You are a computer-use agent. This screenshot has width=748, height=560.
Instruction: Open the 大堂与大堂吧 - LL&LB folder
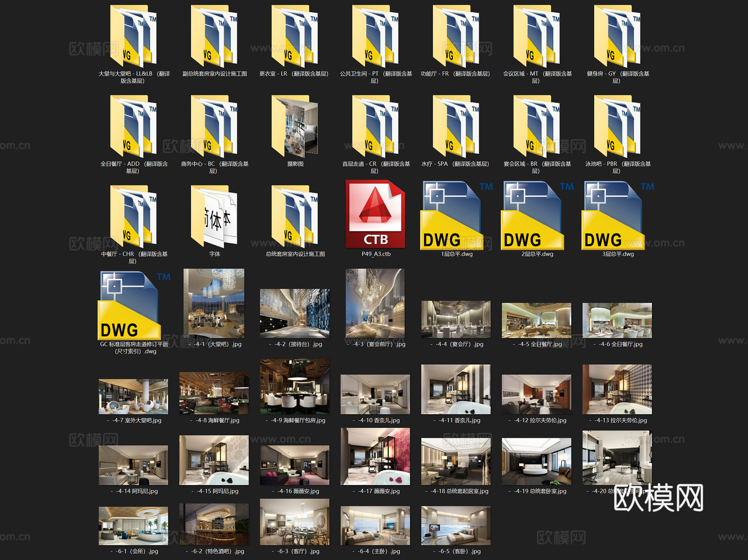(133, 36)
